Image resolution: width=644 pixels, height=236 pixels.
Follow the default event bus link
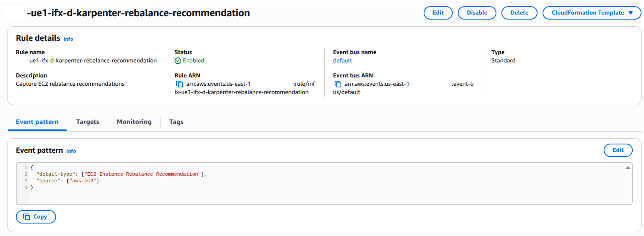click(x=343, y=61)
